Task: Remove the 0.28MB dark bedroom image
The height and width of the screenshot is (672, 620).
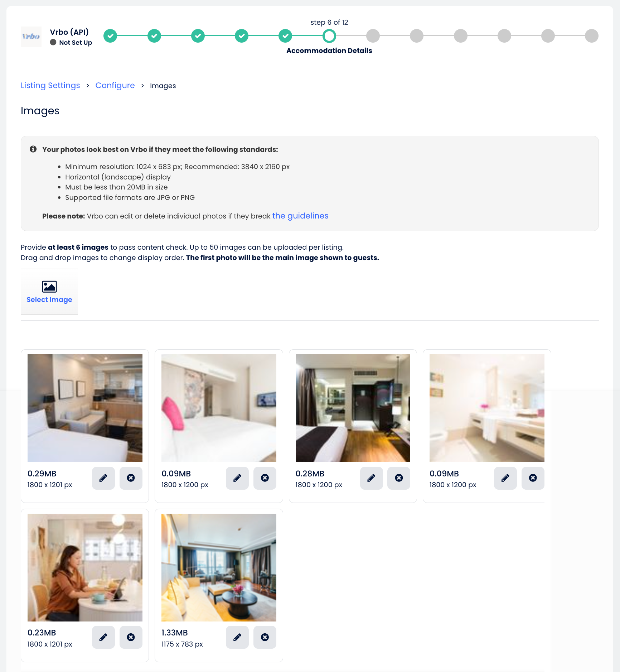Action: click(399, 478)
